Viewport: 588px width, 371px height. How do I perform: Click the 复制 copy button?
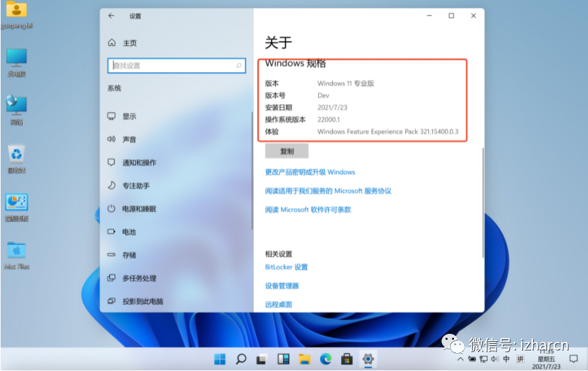click(x=287, y=151)
